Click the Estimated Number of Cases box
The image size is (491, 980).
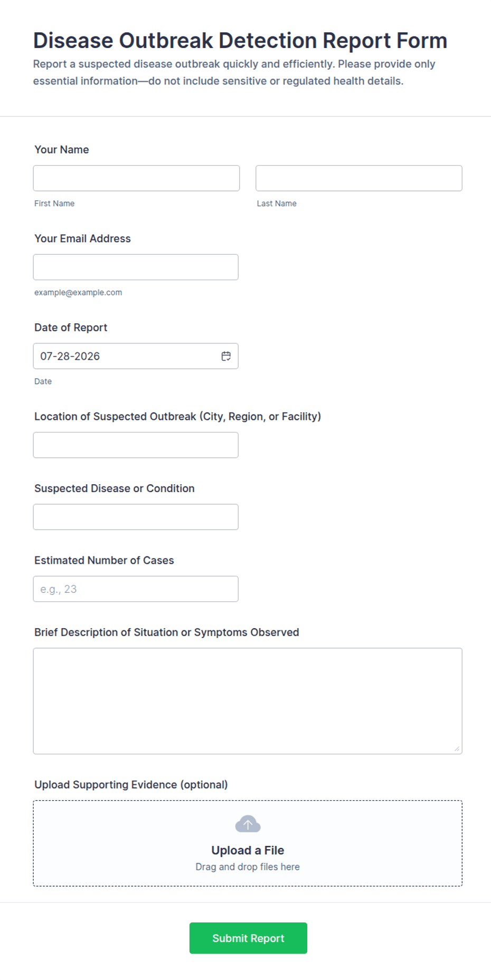pyautogui.click(x=136, y=589)
